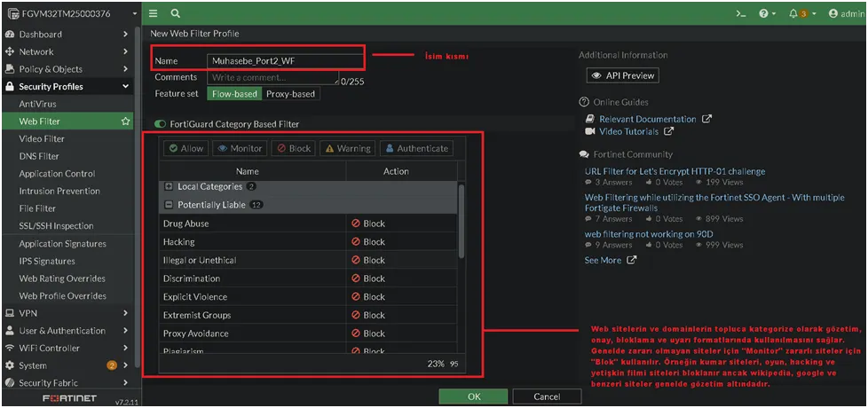Toggle FortiGuard Category Based Filter switch
868x408 pixels.
point(161,124)
